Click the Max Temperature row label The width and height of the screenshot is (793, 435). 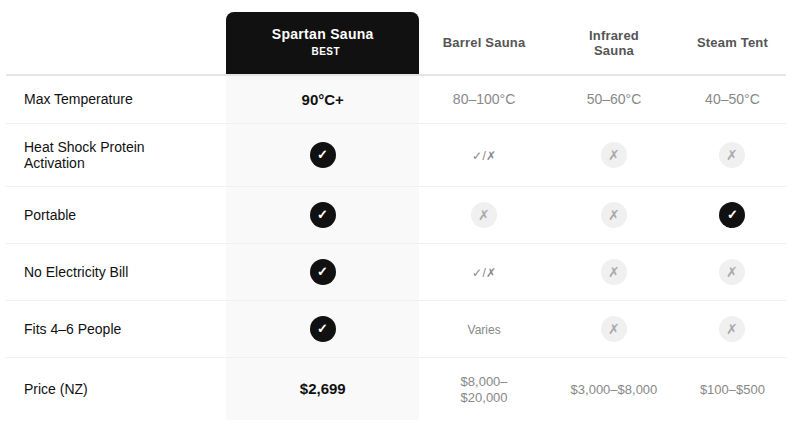pos(78,99)
